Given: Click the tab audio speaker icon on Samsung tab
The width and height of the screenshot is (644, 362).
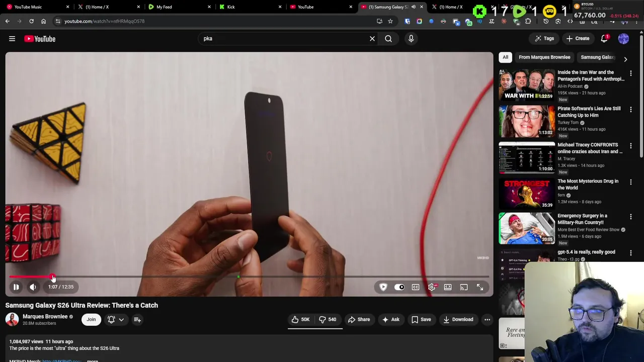Looking at the screenshot, I should click(413, 7).
